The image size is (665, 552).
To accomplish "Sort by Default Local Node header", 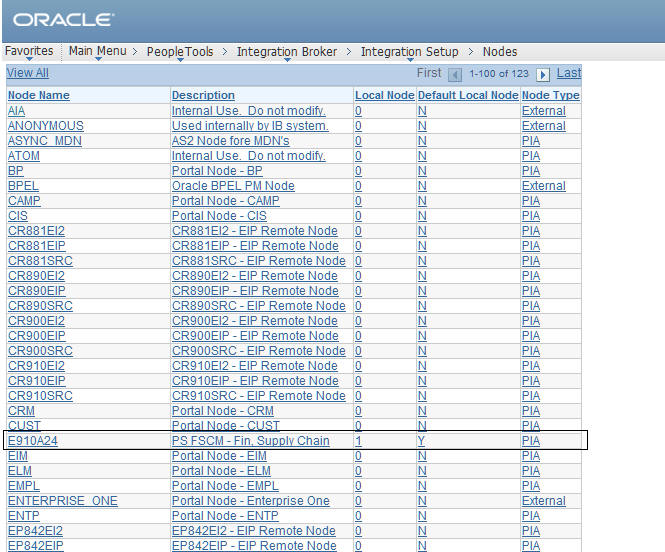I will pyautogui.click(x=468, y=95).
